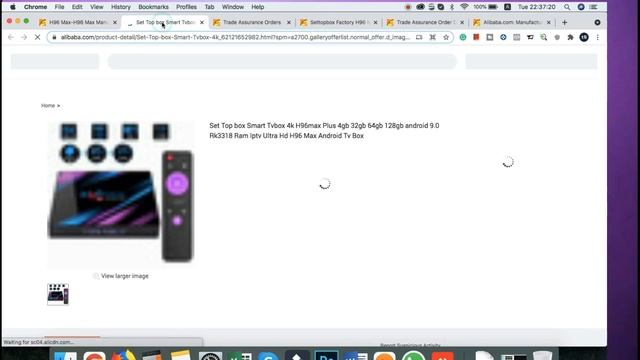Viewport: 640px width, 360px height.
Task: Switch to the 'Trade Assurance Orders' tab
Action: click(x=252, y=22)
